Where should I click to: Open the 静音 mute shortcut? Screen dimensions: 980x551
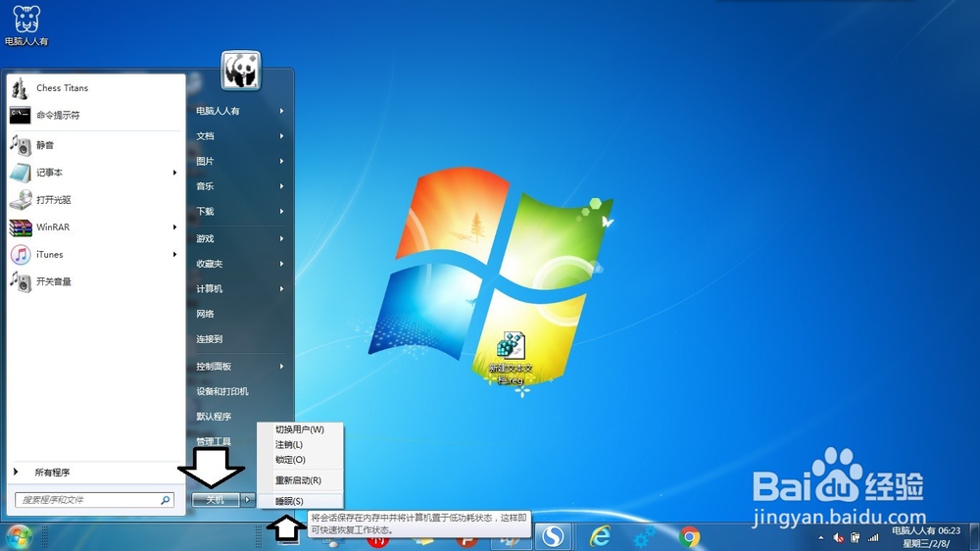[96, 145]
